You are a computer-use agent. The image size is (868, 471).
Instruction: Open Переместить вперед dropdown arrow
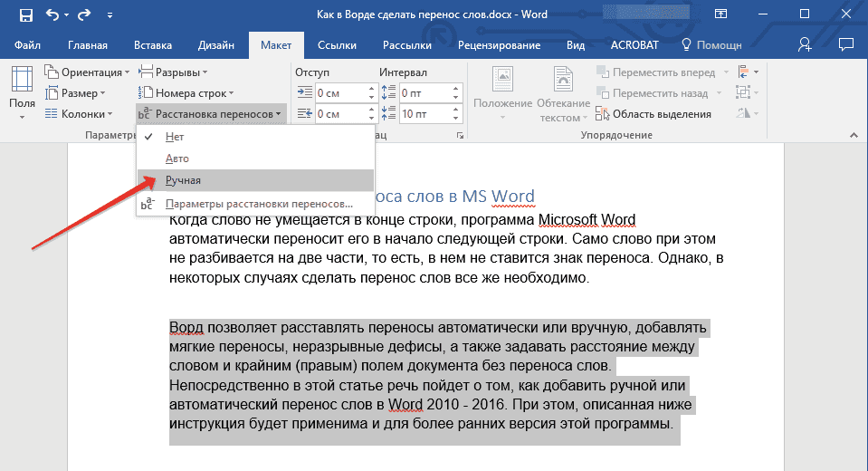pyautogui.click(x=726, y=72)
